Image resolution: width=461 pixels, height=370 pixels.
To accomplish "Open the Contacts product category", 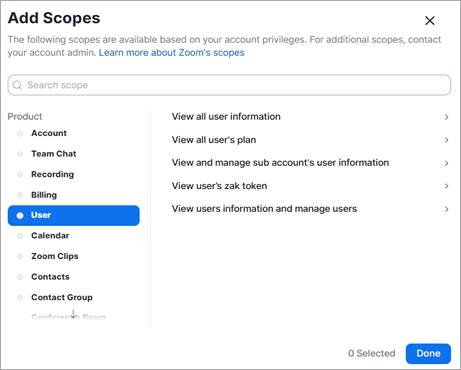I will (x=50, y=277).
